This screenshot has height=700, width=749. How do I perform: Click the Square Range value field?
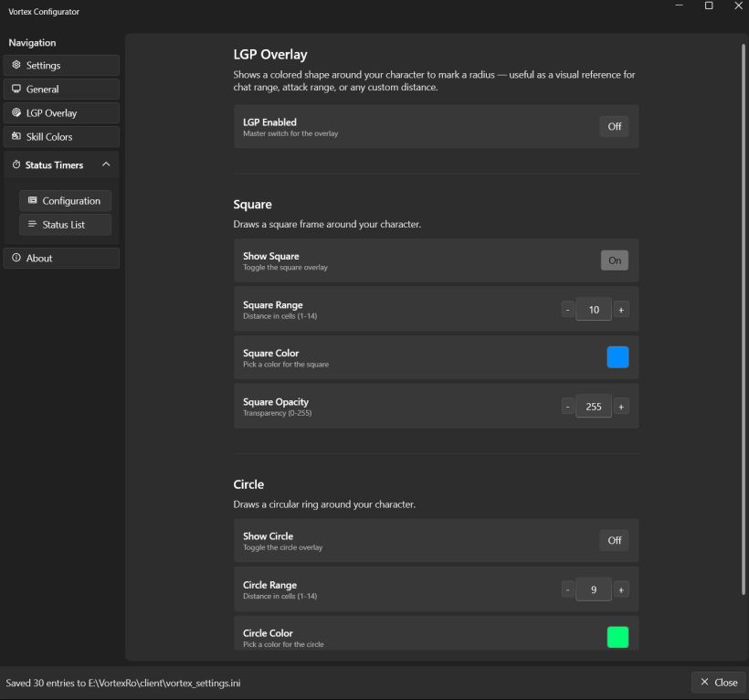tap(594, 310)
